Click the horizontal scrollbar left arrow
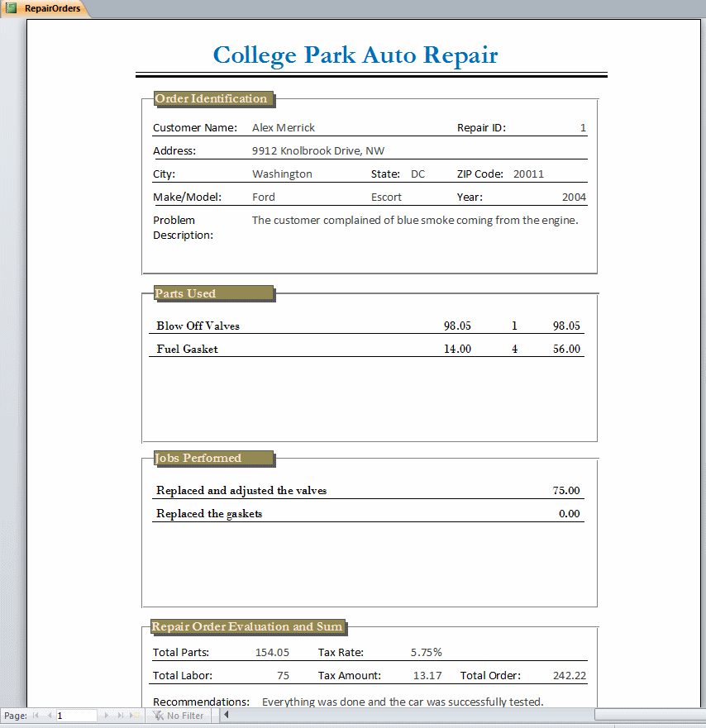706x728 pixels. click(227, 715)
